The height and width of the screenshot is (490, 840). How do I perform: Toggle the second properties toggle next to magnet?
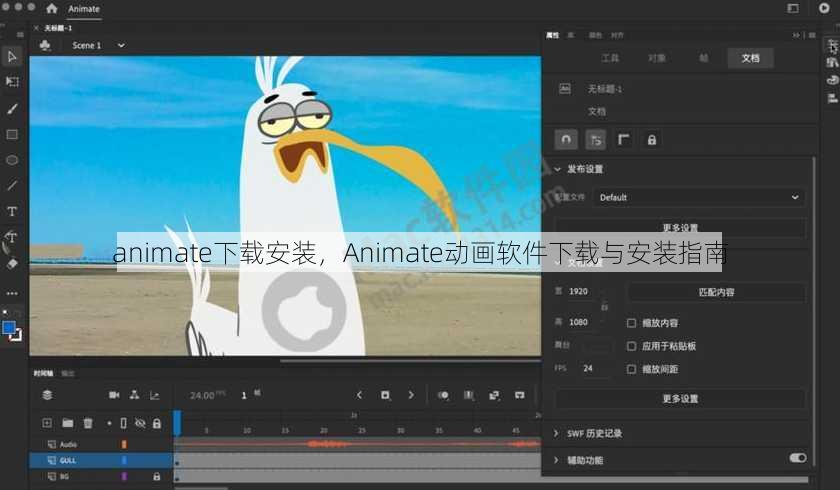coord(596,140)
